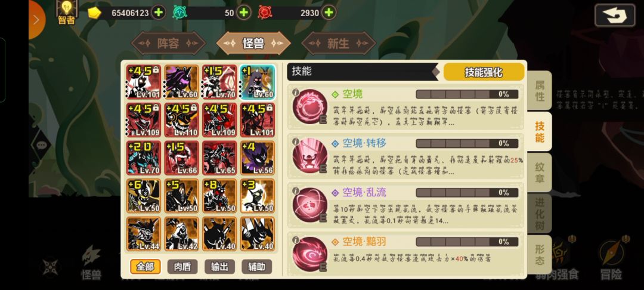This screenshot has width=644, height=290.
Task: Tap the 空境·转移 skill icon
Action: 310,156
